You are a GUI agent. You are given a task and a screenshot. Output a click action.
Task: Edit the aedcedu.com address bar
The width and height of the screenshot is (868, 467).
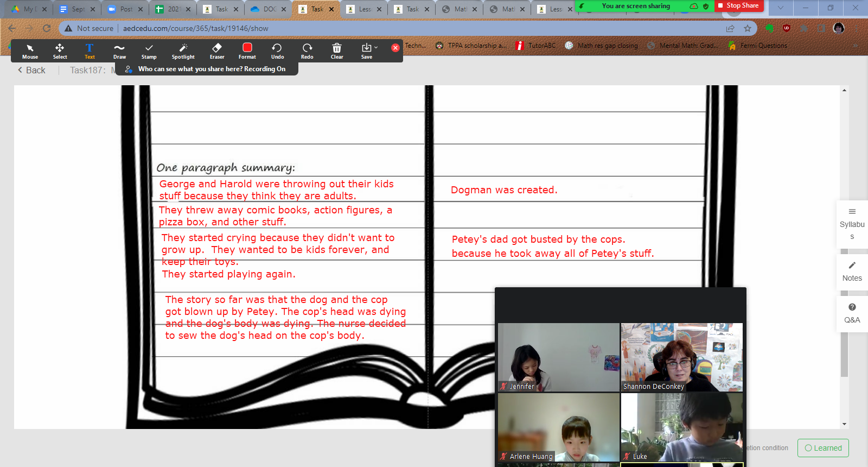coord(196,28)
